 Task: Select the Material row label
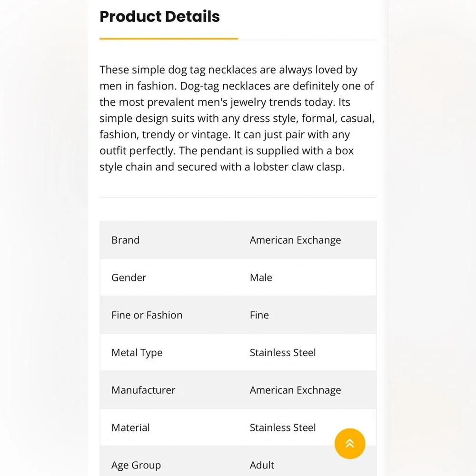[130, 427]
